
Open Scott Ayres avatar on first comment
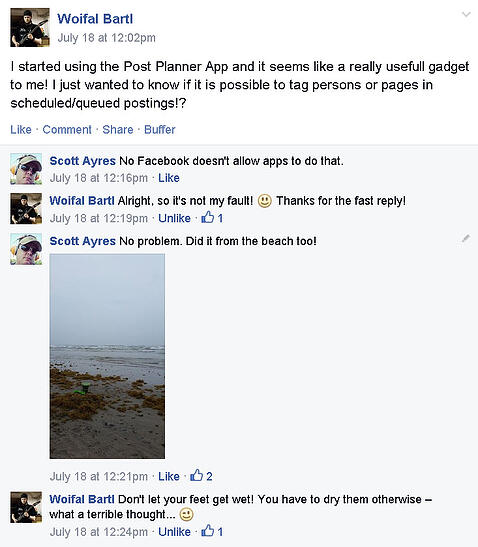tap(26, 168)
